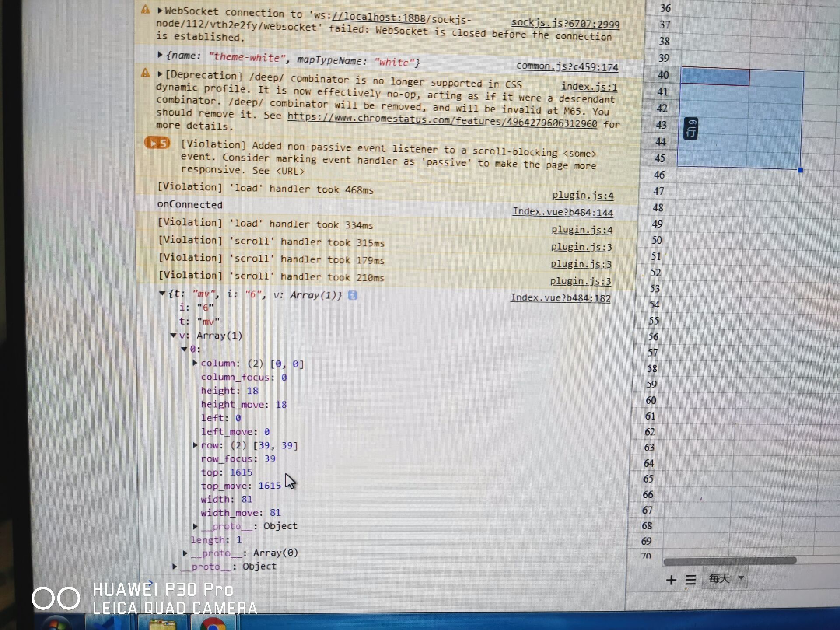Click the width_move: 81 property
The image size is (840, 630).
[x=241, y=513]
